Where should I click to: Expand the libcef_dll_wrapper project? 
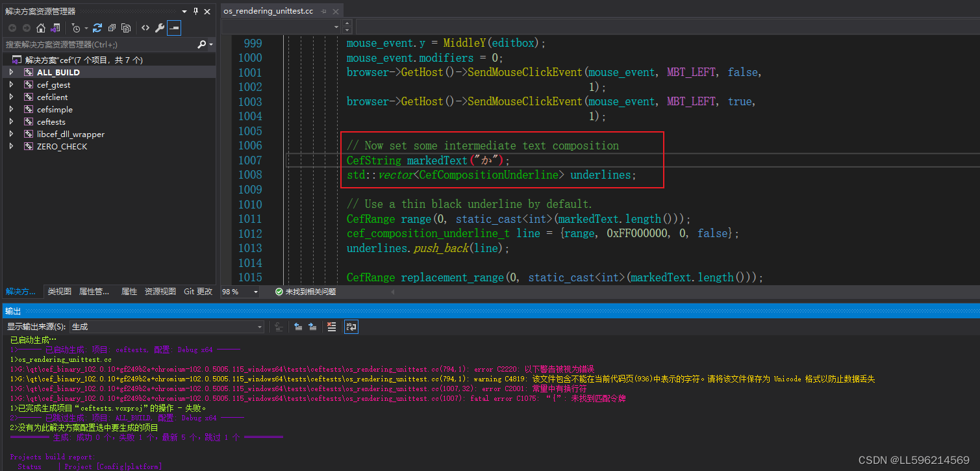[x=11, y=134]
